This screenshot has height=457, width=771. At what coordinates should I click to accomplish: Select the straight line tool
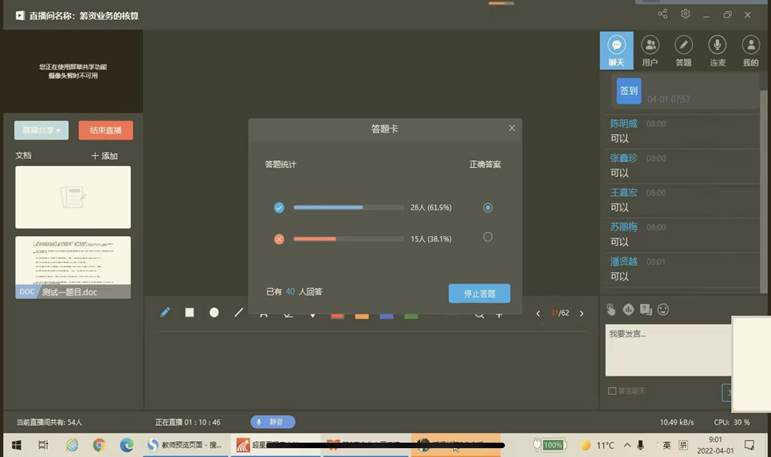click(239, 312)
